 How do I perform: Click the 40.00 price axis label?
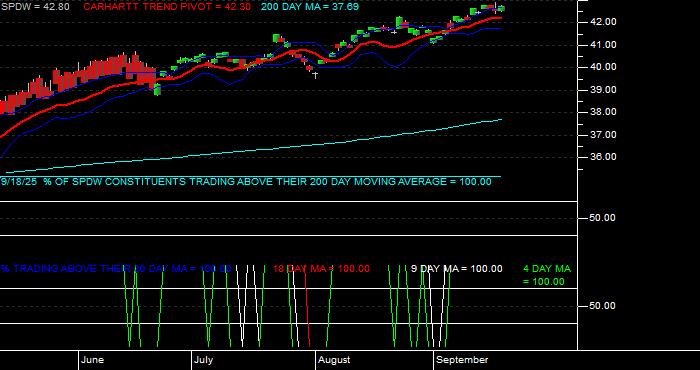(603, 67)
